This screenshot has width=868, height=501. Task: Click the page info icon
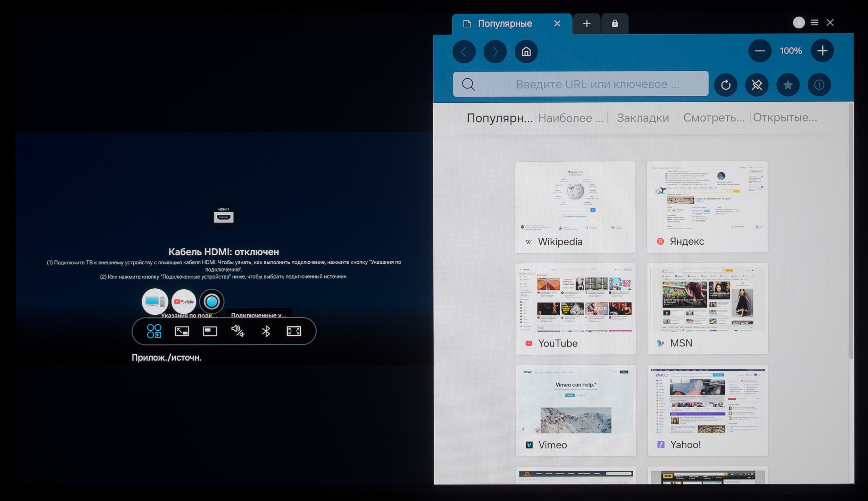819,85
